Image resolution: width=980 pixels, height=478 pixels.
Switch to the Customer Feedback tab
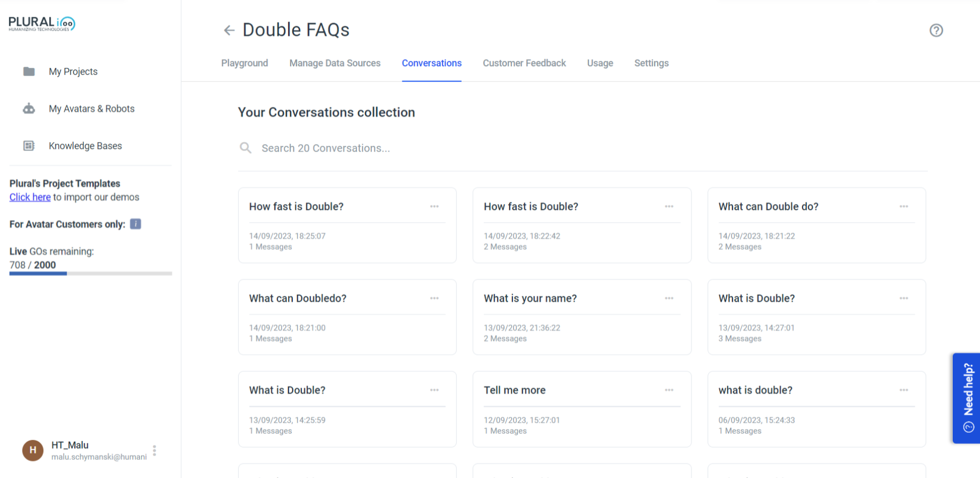tap(524, 63)
